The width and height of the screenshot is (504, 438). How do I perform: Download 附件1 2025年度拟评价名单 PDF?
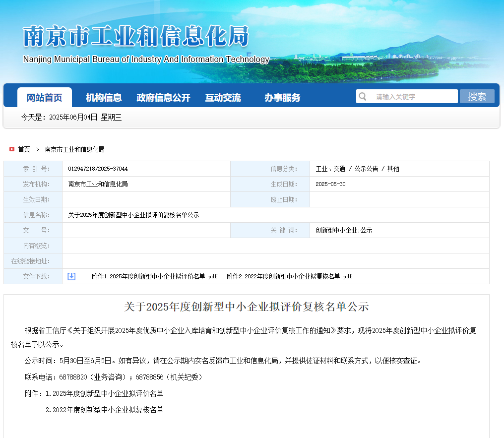(154, 276)
